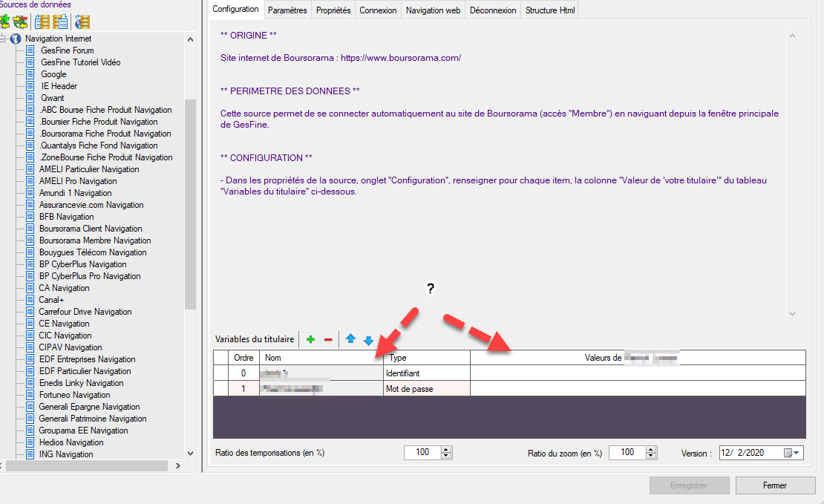Click the import-to-database toolbar icon
Screen dimensions: 824x504
pos(43,22)
